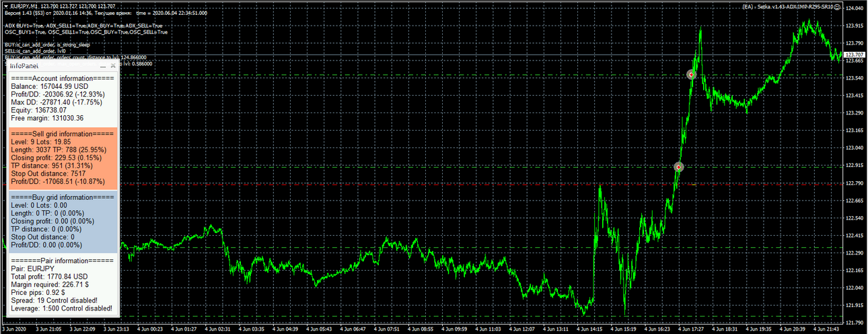Click the upper sell order marker near 123.540
Screen dimensions: 868x334
coord(691,74)
